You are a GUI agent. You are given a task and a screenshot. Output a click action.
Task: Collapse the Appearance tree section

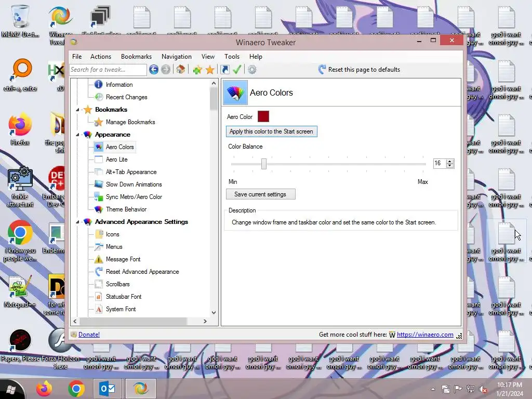[77, 135]
